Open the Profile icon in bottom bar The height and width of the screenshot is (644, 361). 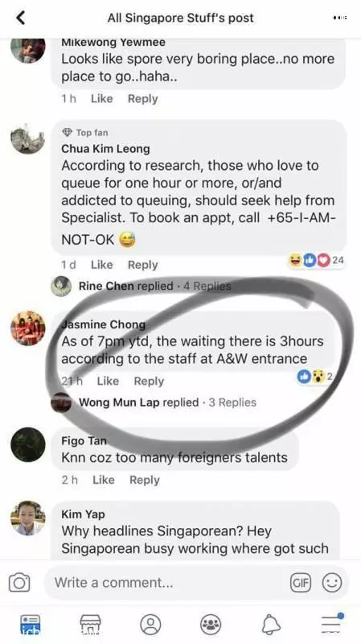150,625
